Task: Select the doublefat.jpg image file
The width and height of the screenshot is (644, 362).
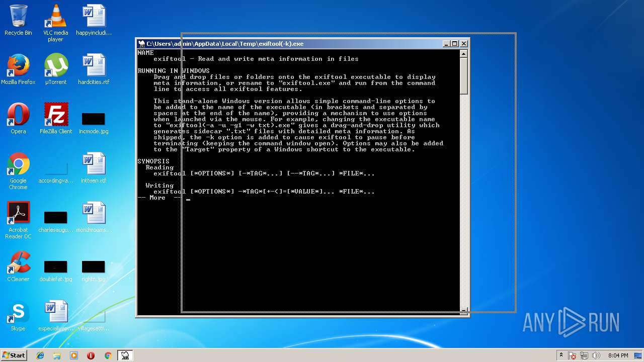Action: (55, 271)
